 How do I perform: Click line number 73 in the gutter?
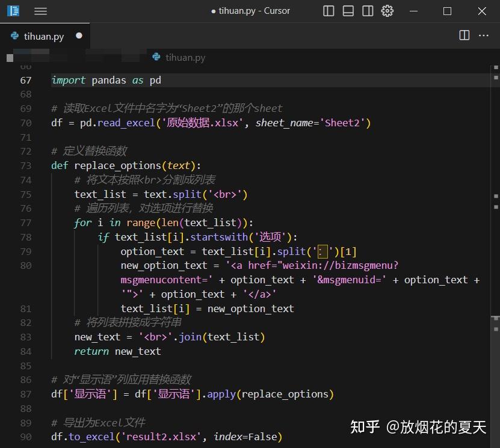click(25, 165)
